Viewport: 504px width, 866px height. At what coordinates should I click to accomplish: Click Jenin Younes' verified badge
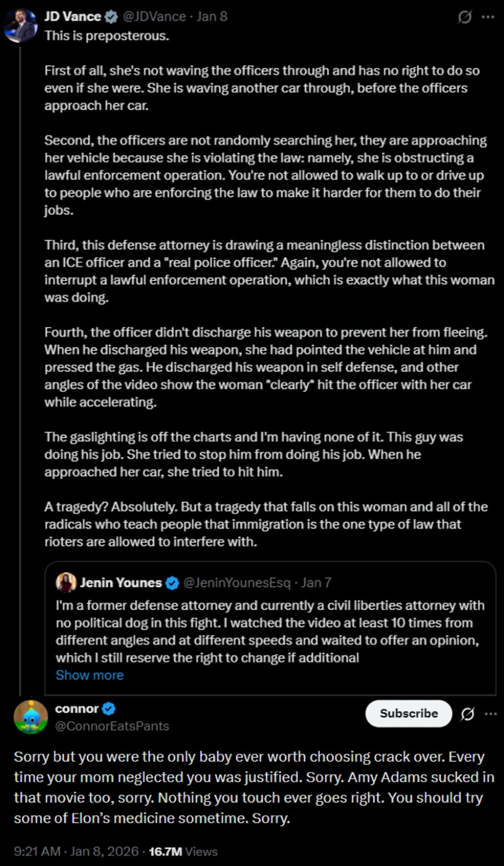pos(172,583)
